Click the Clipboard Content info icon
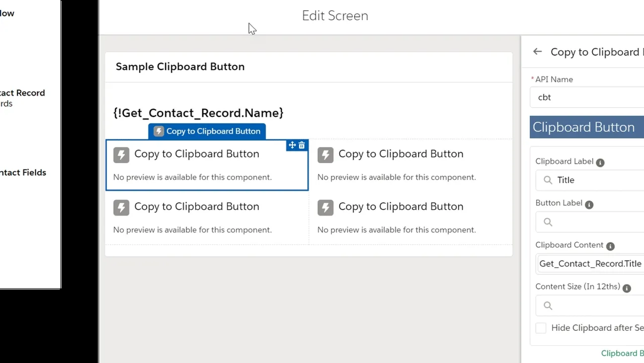This screenshot has width=644, height=363. [x=610, y=246]
